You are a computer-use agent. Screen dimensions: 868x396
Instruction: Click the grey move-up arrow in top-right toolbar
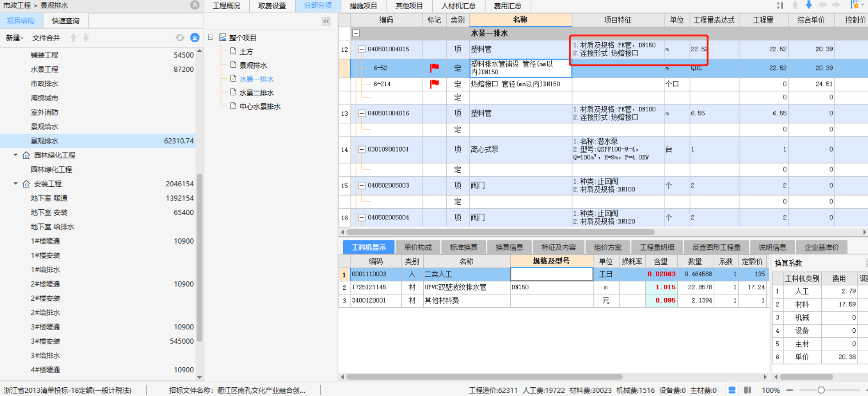pyautogui.click(x=795, y=5)
